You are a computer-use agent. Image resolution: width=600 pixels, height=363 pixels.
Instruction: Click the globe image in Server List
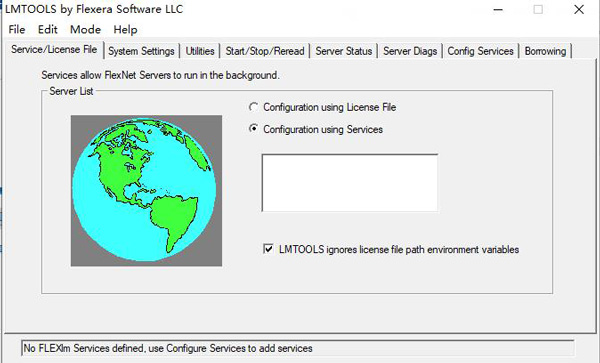pos(146,190)
